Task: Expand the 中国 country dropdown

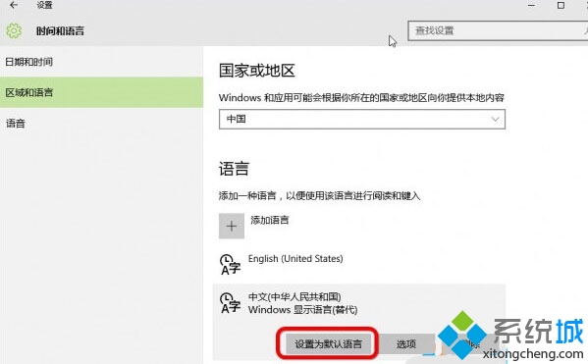Action: click(362, 120)
